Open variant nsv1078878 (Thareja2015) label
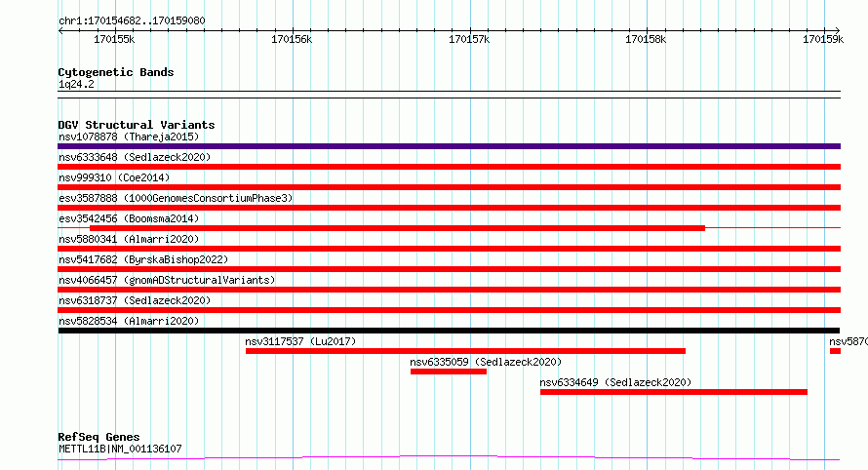The image size is (868, 470). (x=129, y=137)
